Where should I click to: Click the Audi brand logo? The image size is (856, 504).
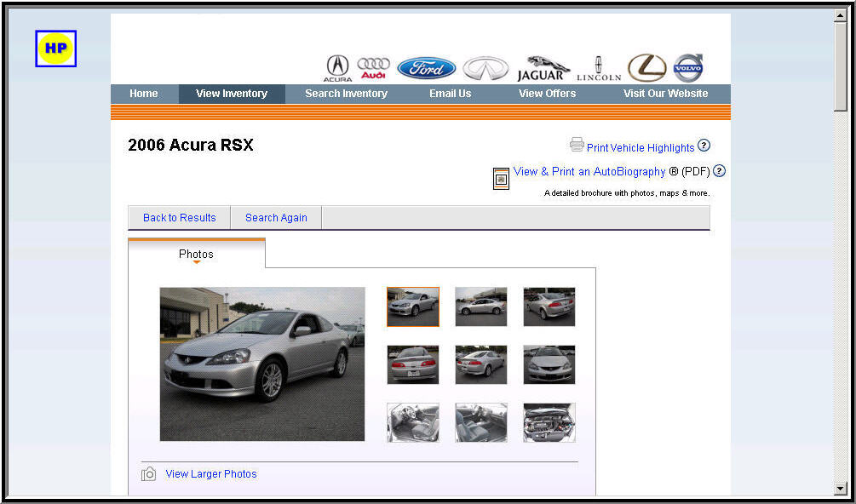tap(373, 68)
